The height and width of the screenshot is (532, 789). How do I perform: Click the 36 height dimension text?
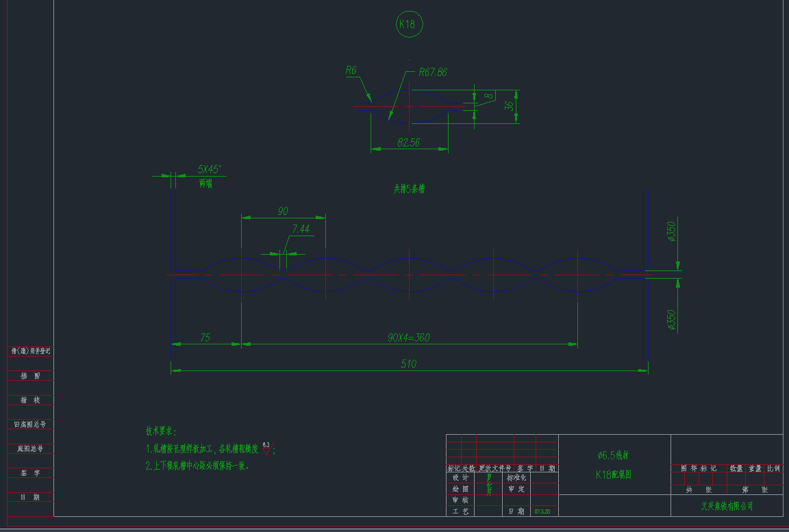click(x=510, y=106)
